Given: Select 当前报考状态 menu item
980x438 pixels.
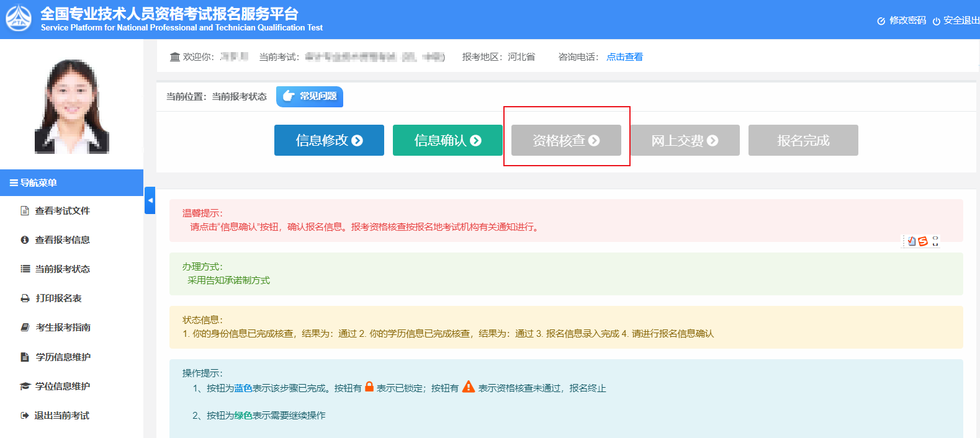Looking at the screenshot, I should coord(62,269).
